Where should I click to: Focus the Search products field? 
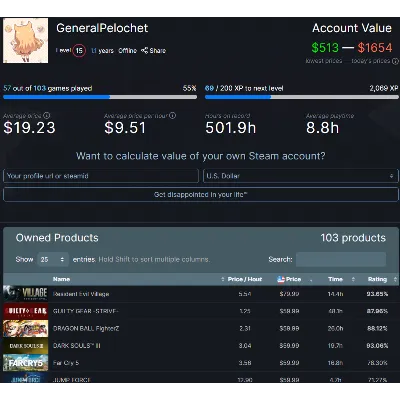tap(341, 259)
